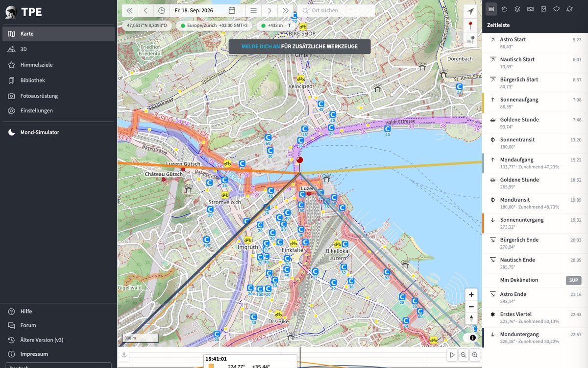
Task: Select the Zeitleiste timeline panel tab
Action: 491,9
